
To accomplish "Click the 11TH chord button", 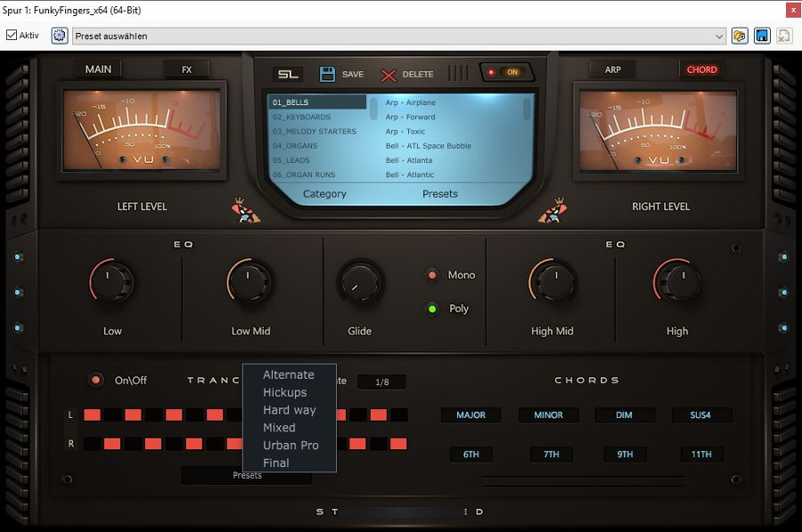I will [701, 454].
